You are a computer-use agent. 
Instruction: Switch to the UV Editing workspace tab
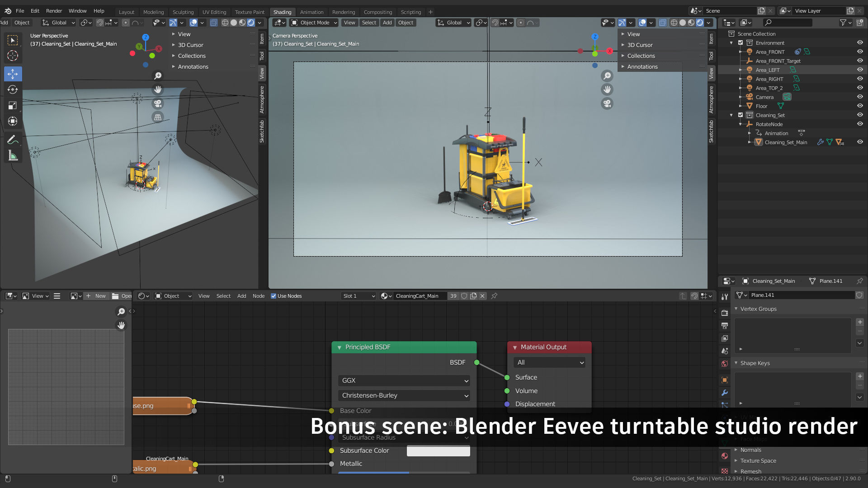pyautogui.click(x=214, y=12)
